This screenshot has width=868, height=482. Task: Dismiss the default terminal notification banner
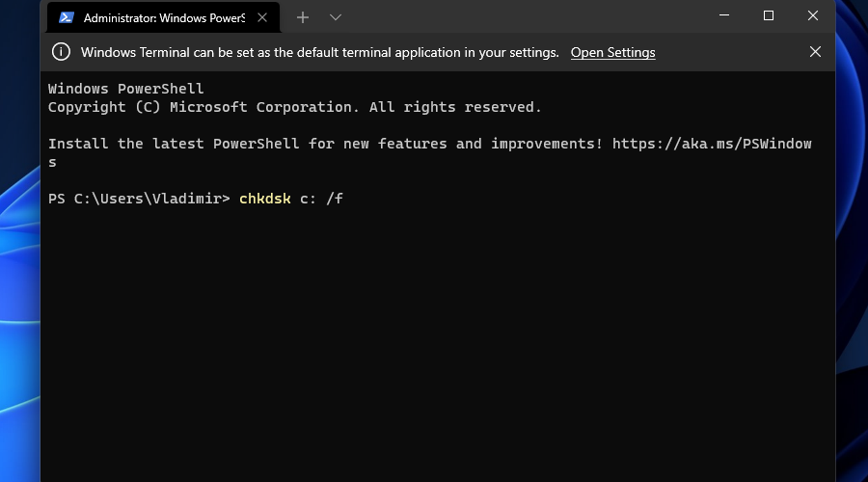pos(815,52)
